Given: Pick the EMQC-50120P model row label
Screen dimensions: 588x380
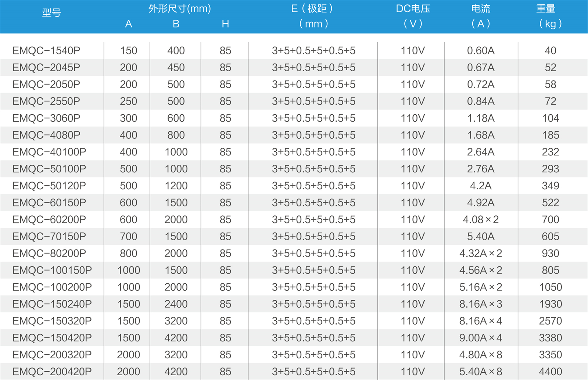Looking at the screenshot, I should (x=49, y=186).
